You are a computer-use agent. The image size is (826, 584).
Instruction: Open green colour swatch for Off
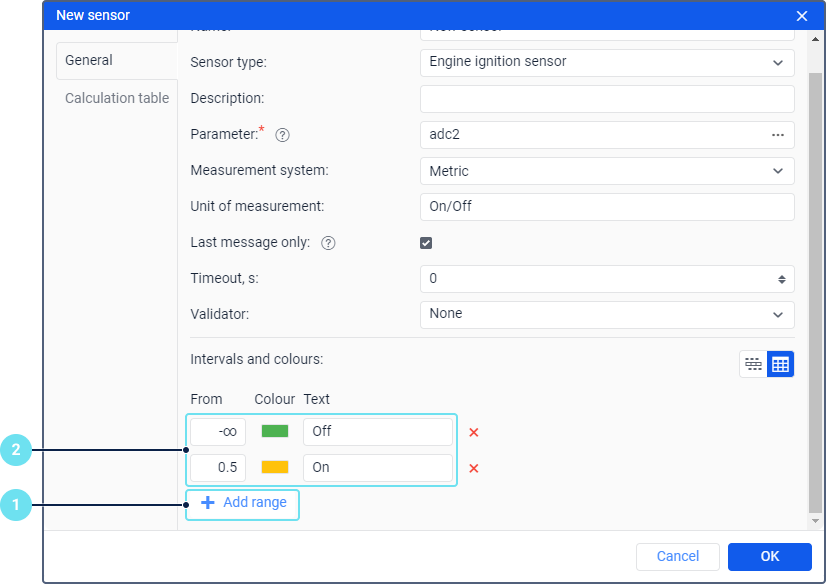click(275, 432)
